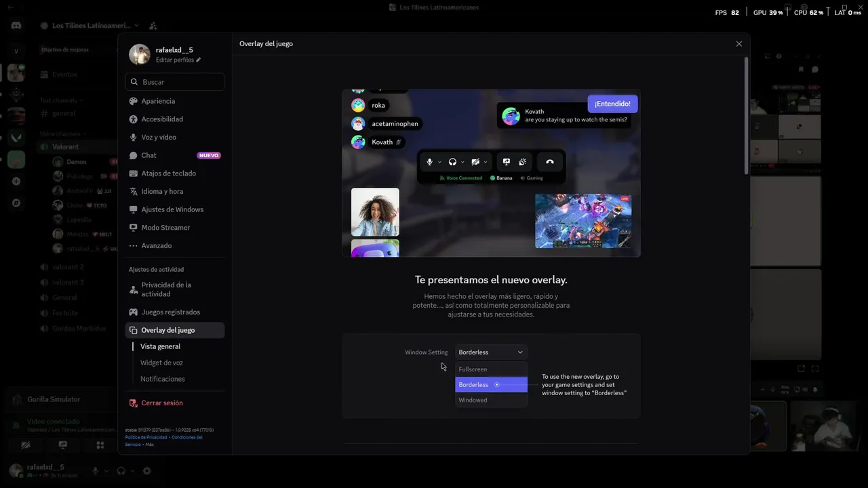The image size is (868, 488).
Task: Toggle mute with bottom user microphone button
Action: [96, 471]
